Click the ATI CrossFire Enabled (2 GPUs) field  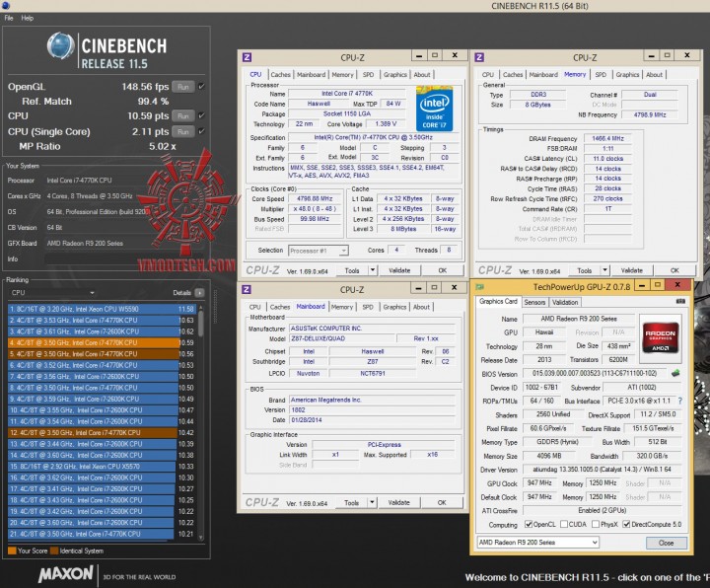click(x=602, y=510)
